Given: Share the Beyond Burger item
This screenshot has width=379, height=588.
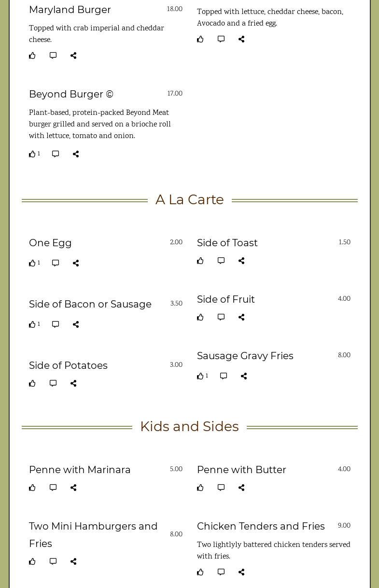Looking at the screenshot, I should 76,154.
